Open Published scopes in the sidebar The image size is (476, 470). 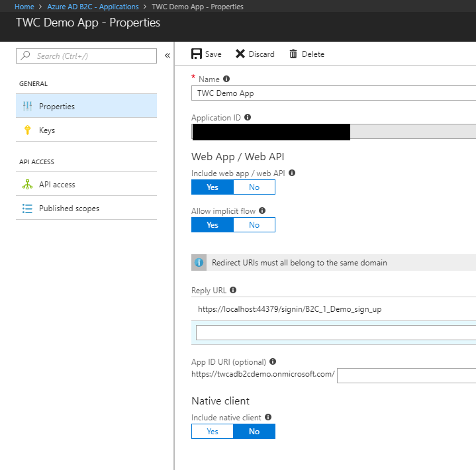click(86, 209)
